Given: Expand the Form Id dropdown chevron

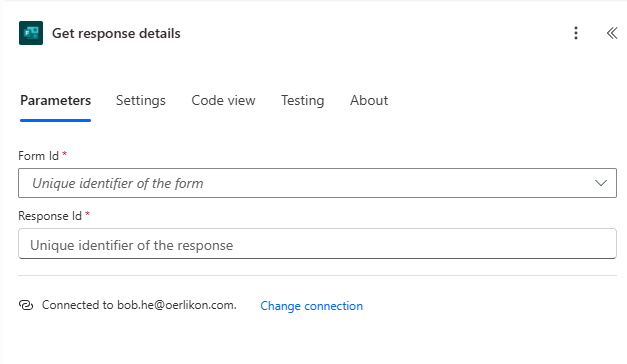Looking at the screenshot, I should pyautogui.click(x=601, y=183).
